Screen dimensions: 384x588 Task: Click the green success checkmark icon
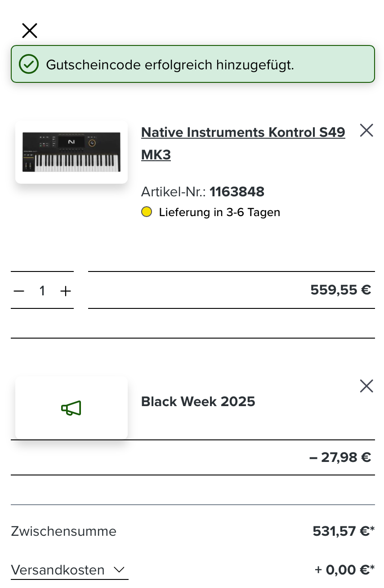tap(28, 64)
